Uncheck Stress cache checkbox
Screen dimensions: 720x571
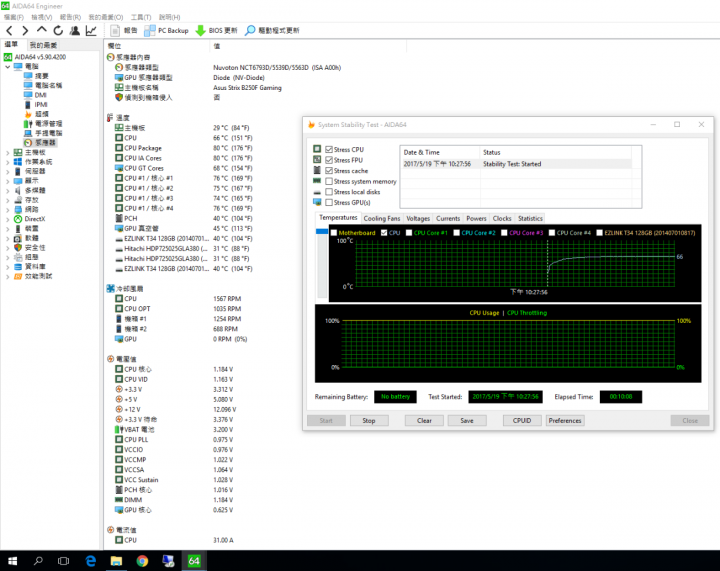tap(329, 171)
